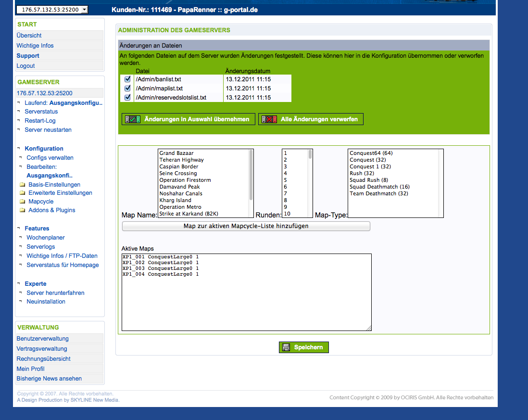The width and height of the screenshot is (528, 420).
Task: Click folder icon next to Mapcycle
Action: 22,202
